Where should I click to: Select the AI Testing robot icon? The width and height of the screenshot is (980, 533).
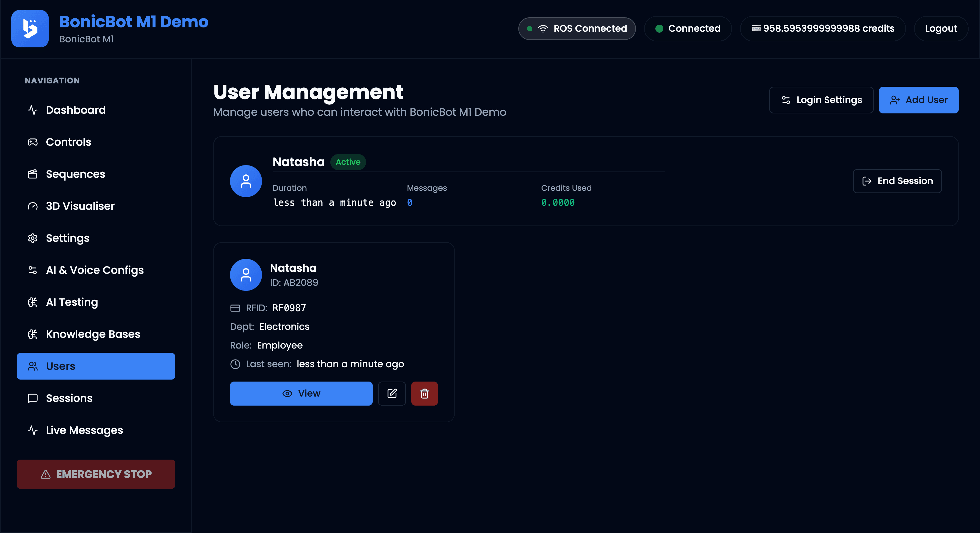33,302
